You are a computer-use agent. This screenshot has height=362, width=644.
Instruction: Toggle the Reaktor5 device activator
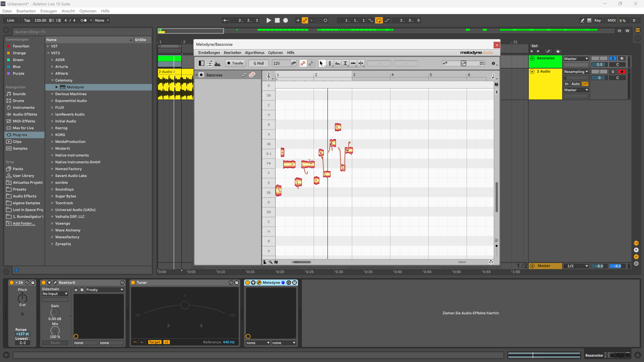tap(43, 283)
